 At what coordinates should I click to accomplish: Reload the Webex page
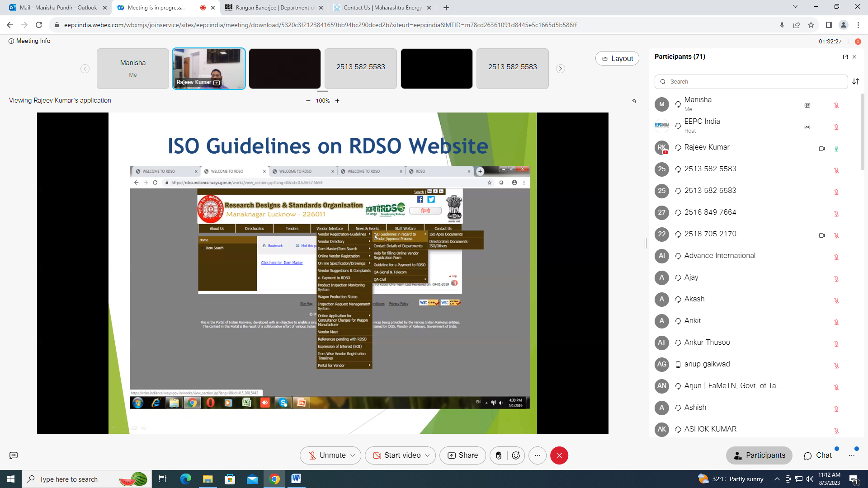pyautogui.click(x=39, y=25)
